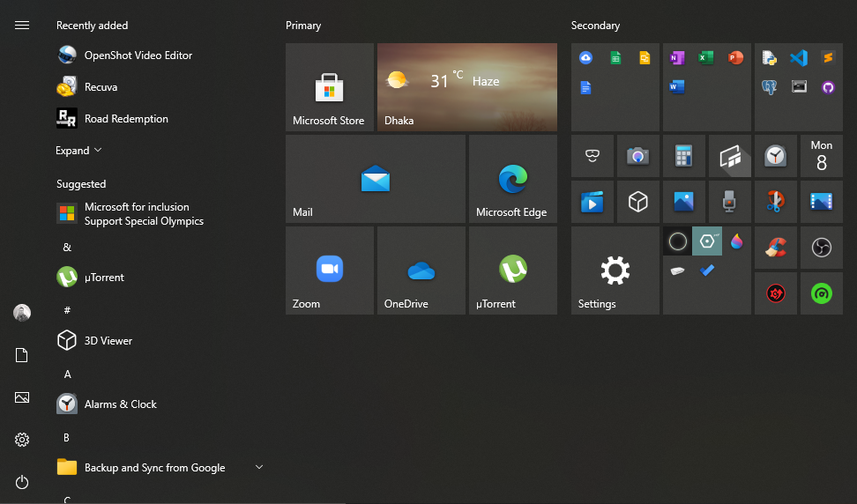Open the user account avatar in sidebar
The height and width of the screenshot is (504, 857).
(x=22, y=313)
